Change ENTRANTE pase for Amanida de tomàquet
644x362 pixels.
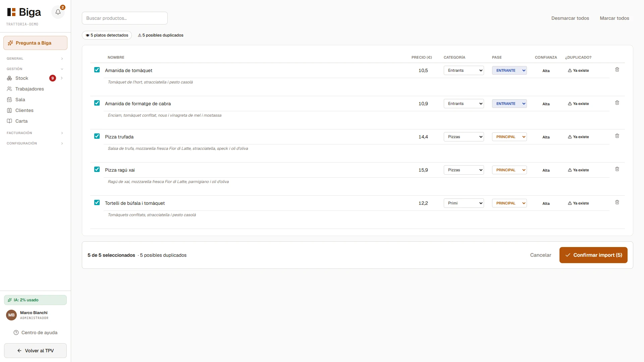click(x=509, y=70)
